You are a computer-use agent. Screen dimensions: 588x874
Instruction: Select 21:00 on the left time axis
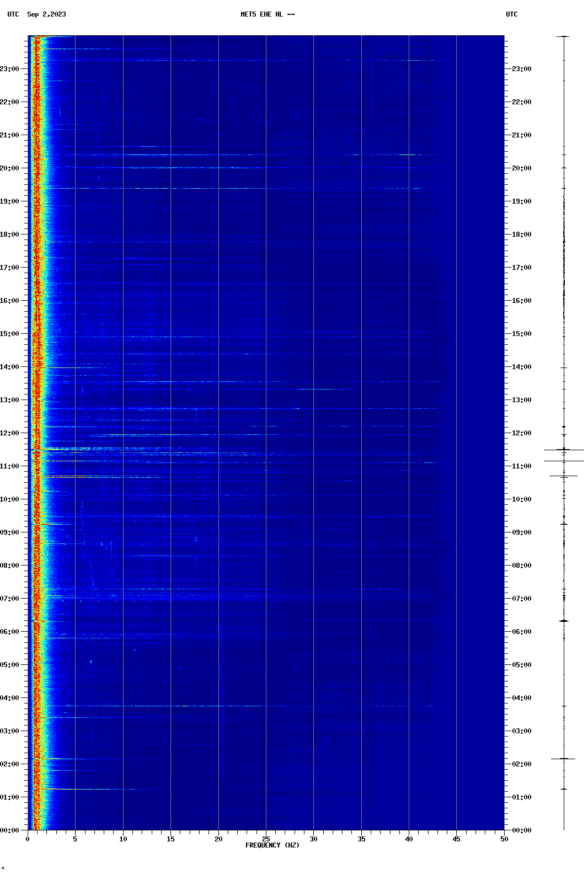coord(10,135)
